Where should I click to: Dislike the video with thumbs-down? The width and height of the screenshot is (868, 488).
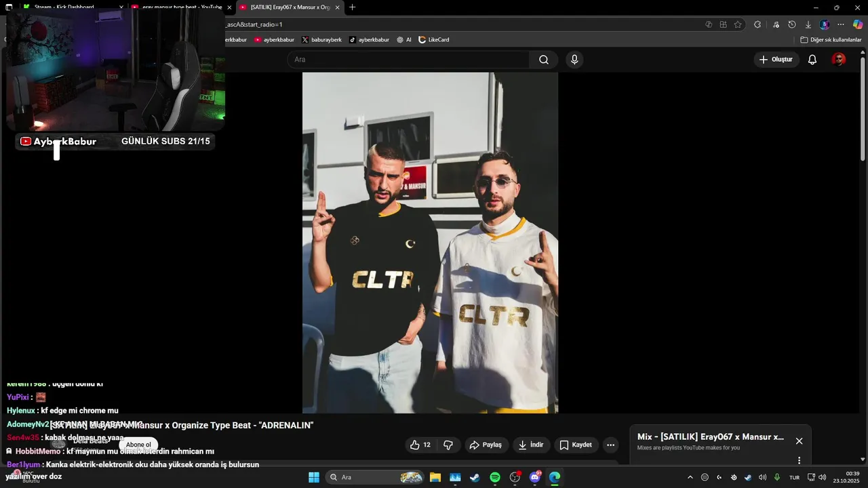click(x=448, y=445)
